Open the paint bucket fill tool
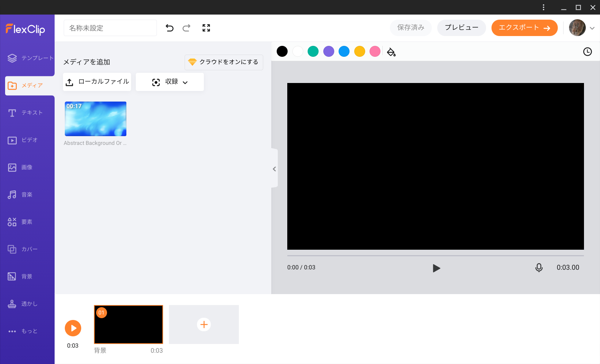Image resolution: width=600 pixels, height=364 pixels. [x=391, y=52]
